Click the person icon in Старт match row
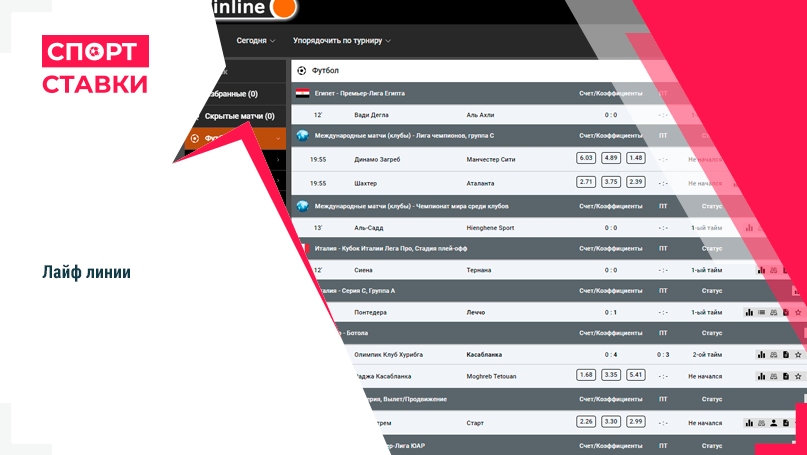This screenshot has width=807, height=455. click(773, 422)
